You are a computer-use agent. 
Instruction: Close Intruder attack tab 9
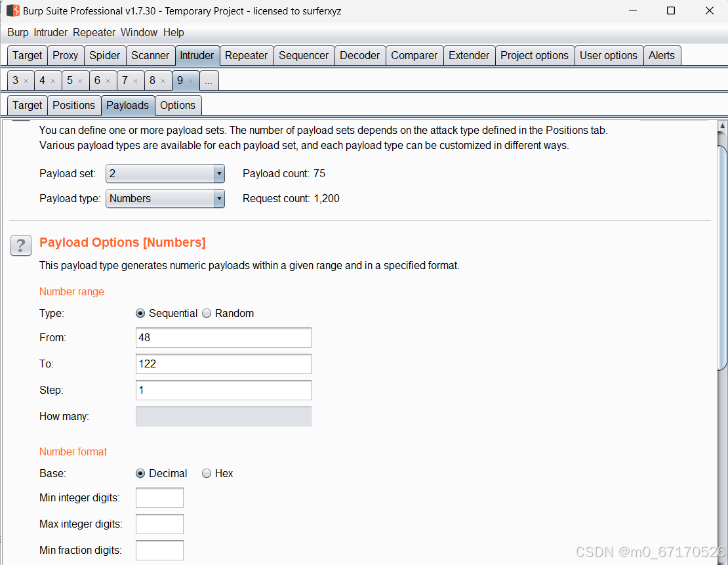pyautogui.click(x=190, y=81)
